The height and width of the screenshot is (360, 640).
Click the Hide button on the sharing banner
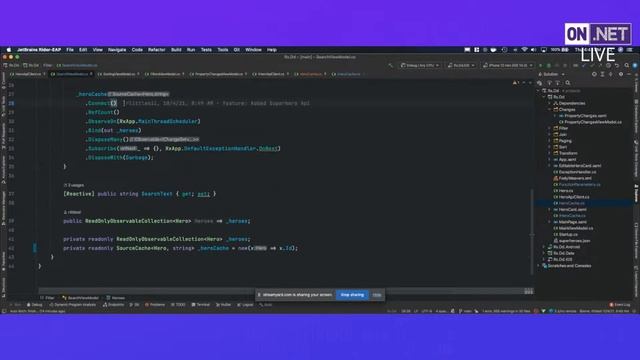(377, 295)
